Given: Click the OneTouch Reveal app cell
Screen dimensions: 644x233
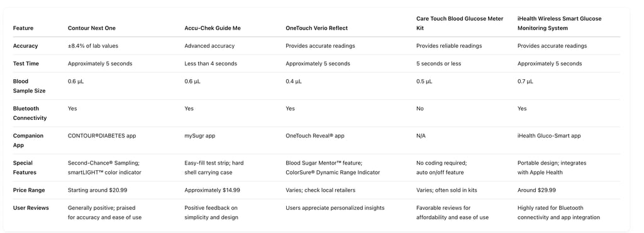Looking at the screenshot, I should (315, 136).
